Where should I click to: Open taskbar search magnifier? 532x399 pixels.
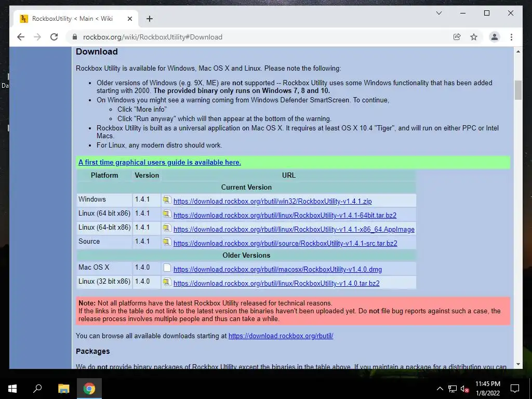click(37, 389)
